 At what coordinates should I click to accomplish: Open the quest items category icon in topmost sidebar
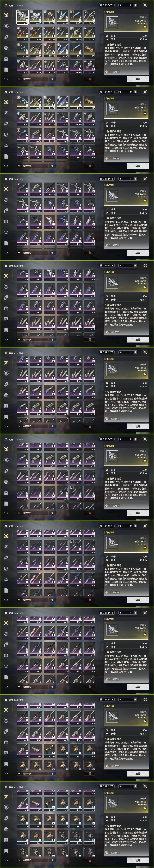click(6, 69)
